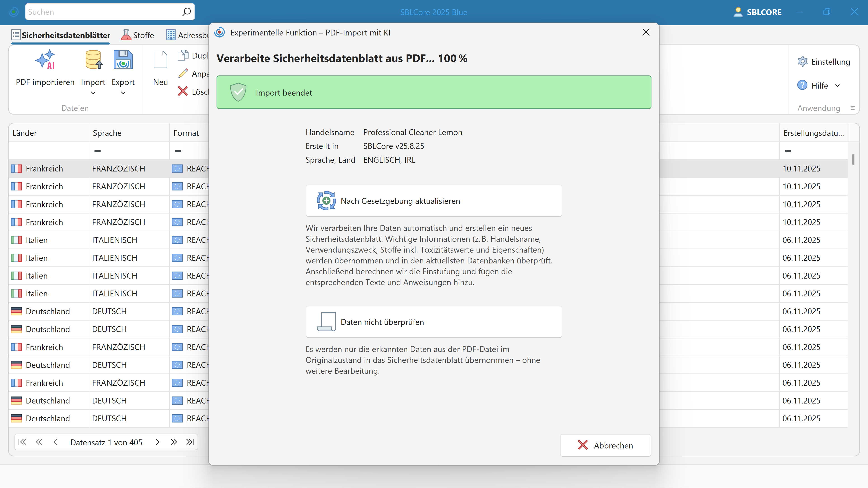The height and width of the screenshot is (488, 868).
Task: Click the Import database icon
Action: click(93, 59)
